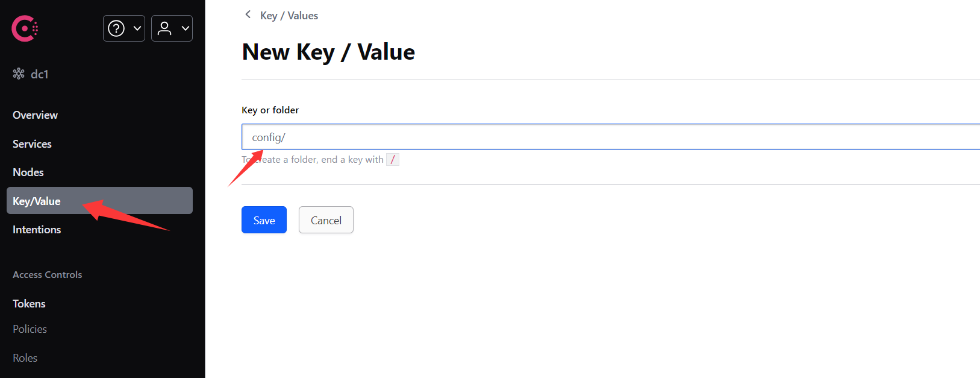Expand the help menu dropdown arrow

tap(137, 28)
